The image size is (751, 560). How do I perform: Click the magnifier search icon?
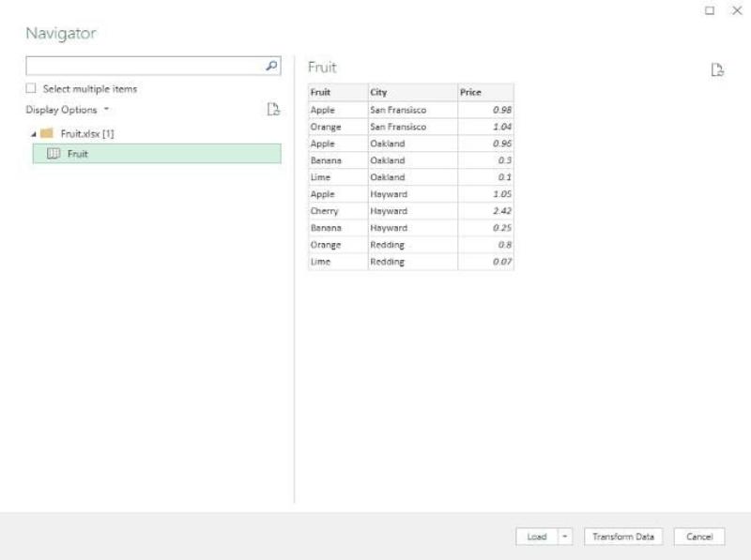tap(272, 68)
